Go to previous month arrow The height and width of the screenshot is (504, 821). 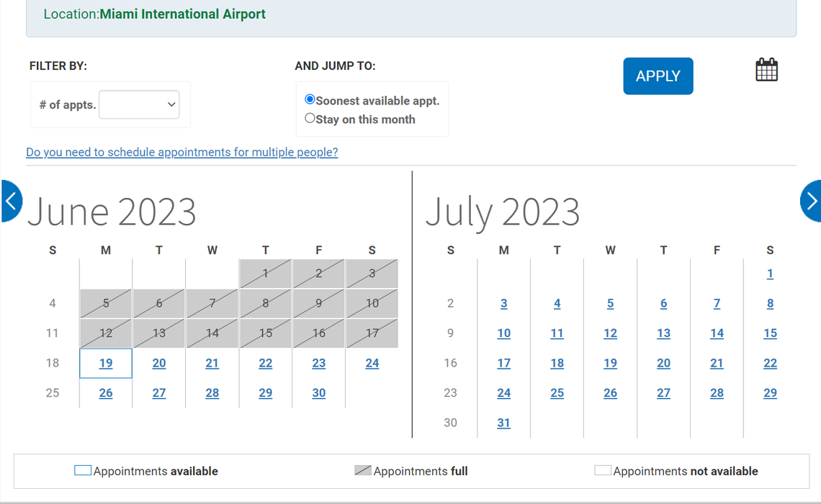coord(11,201)
